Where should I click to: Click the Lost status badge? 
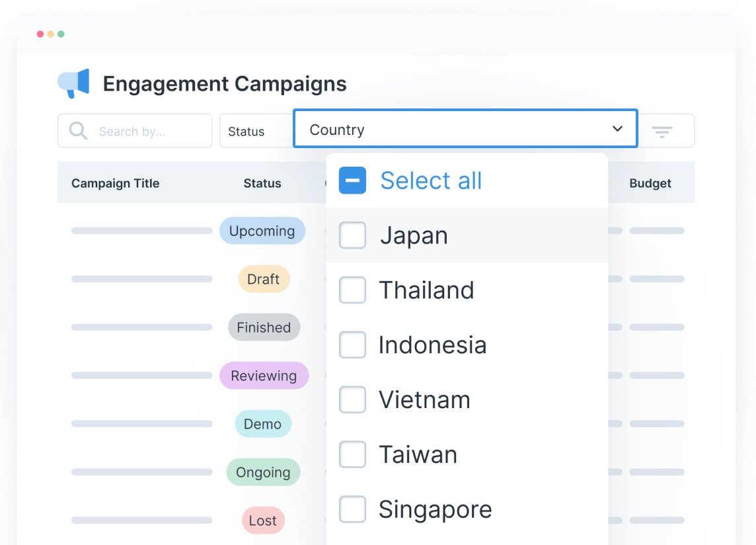tap(262, 521)
